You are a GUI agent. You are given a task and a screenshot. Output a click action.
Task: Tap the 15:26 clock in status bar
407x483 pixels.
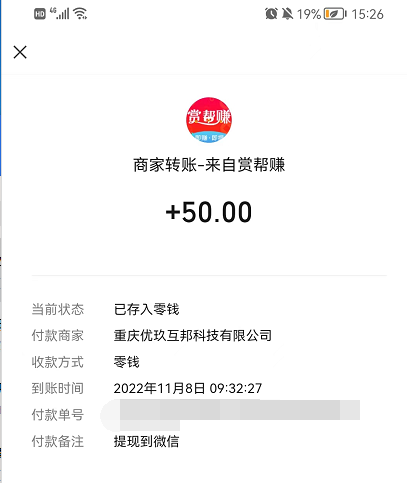point(367,14)
